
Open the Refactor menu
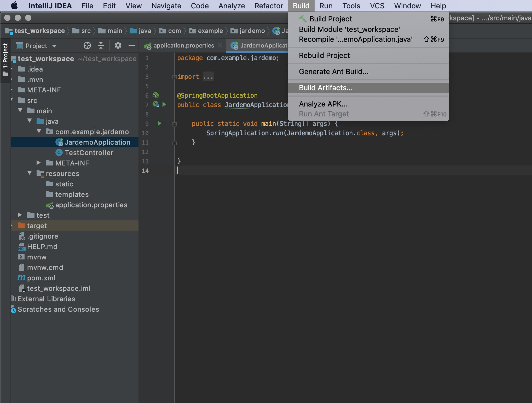(269, 6)
